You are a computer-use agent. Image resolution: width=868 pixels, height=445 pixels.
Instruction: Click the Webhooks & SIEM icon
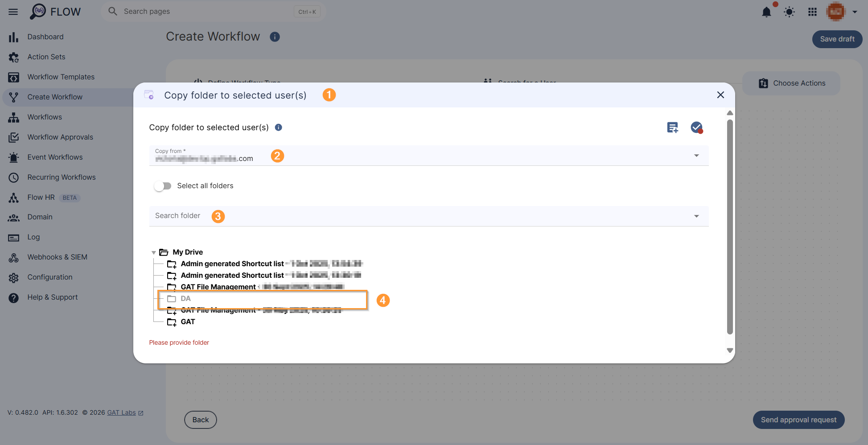(x=13, y=257)
